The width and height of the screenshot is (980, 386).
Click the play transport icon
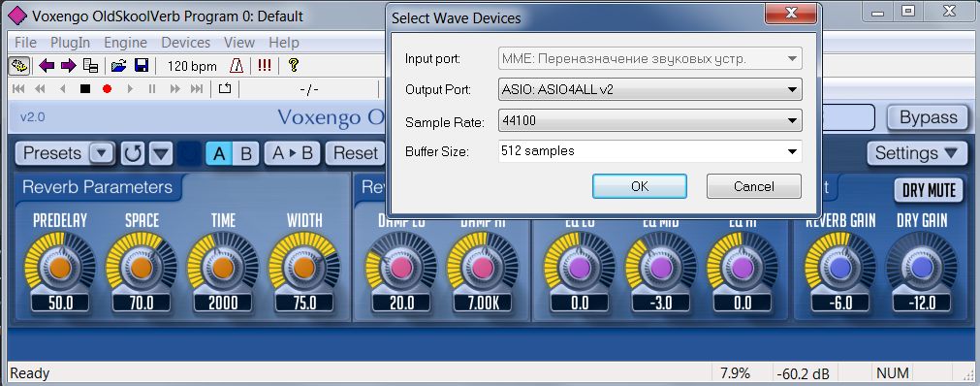coord(130,89)
